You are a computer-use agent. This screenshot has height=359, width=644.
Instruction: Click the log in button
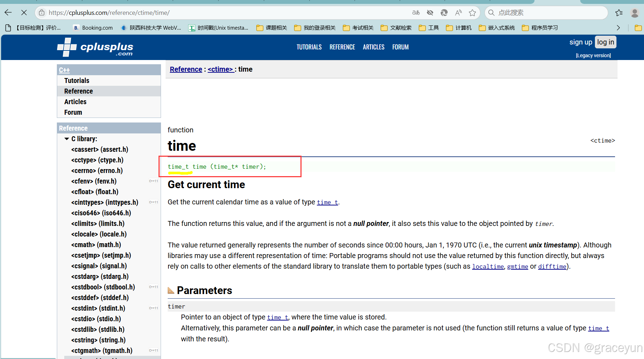tap(606, 42)
